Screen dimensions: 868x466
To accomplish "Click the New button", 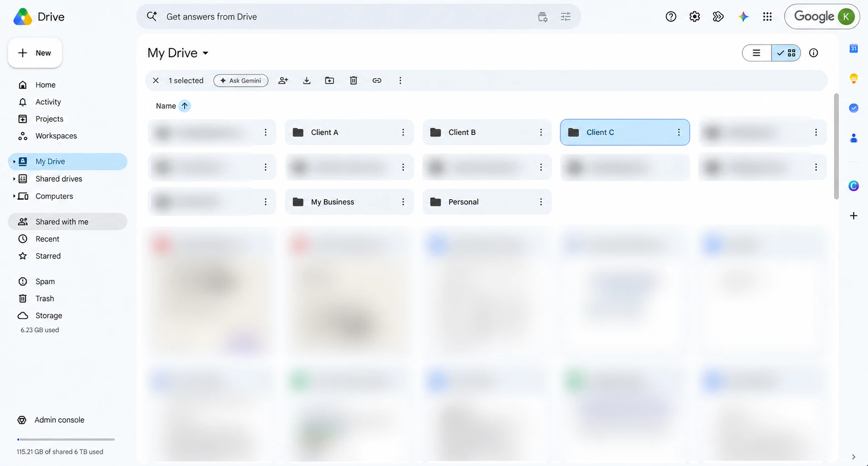I will [35, 53].
